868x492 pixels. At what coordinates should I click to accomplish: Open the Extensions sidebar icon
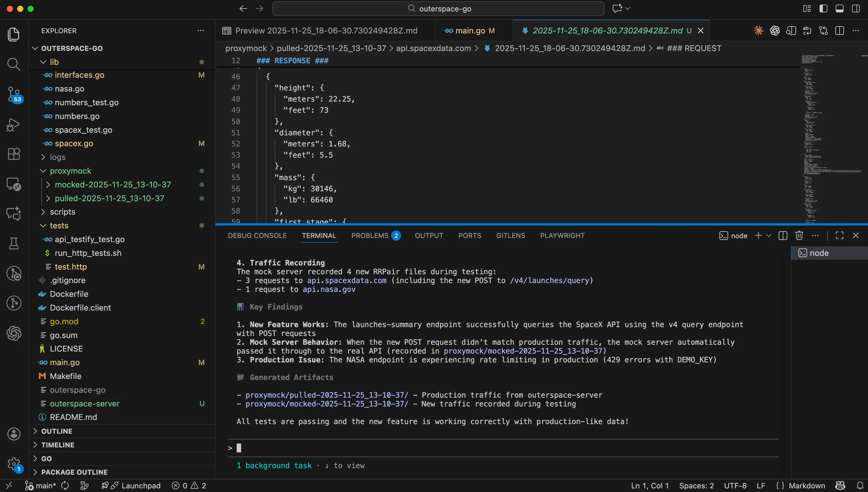click(14, 154)
